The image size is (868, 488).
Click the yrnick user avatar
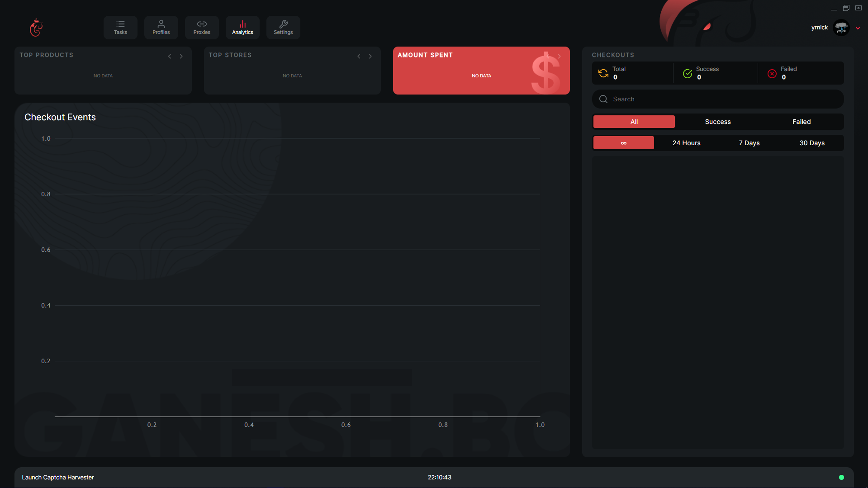841,28
